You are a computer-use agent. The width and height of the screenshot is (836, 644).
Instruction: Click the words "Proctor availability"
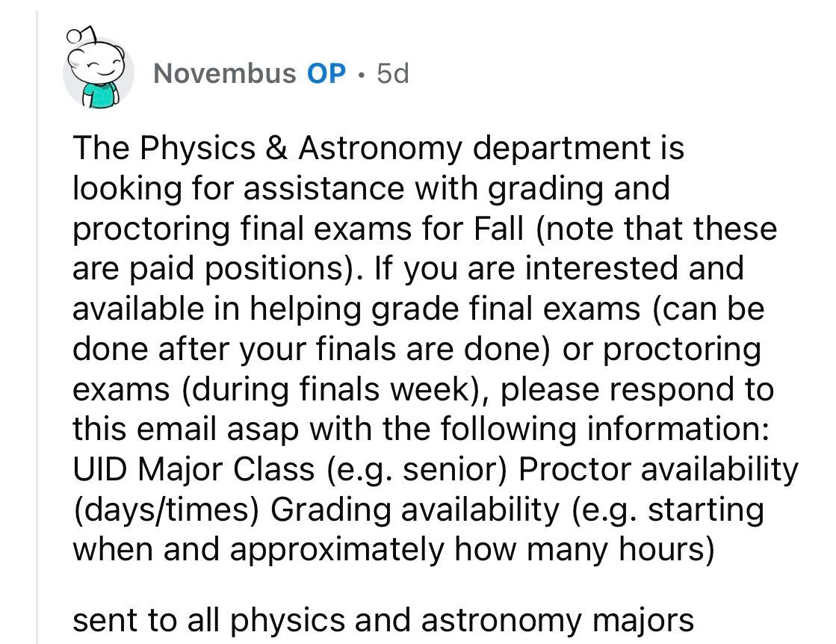(x=657, y=469)
